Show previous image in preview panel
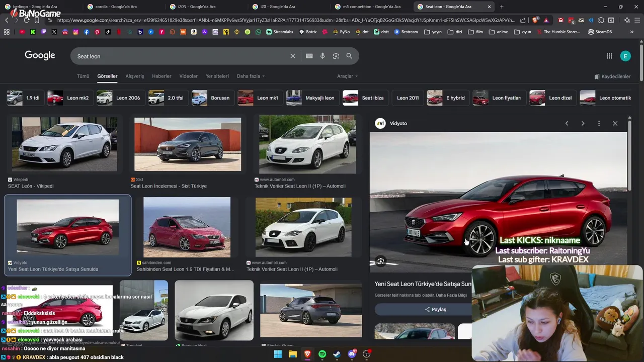This screenshot has width=644, height=362. tap(567, 123)
